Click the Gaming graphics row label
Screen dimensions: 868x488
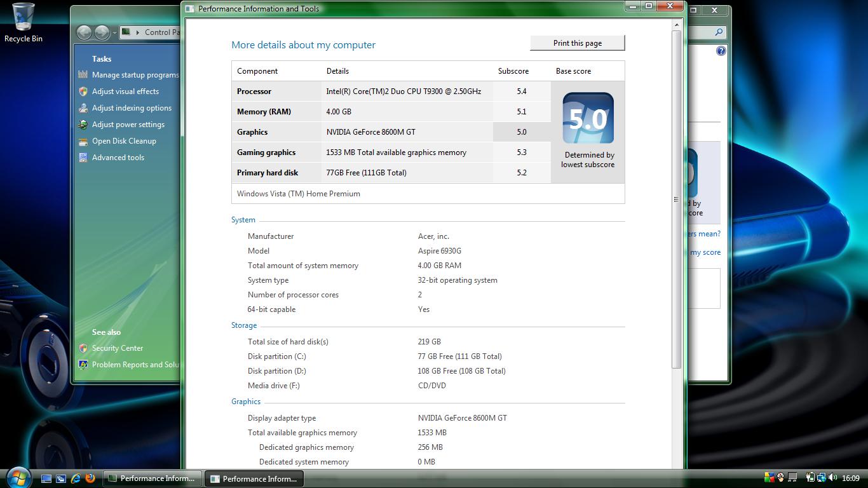click(266, 152)
